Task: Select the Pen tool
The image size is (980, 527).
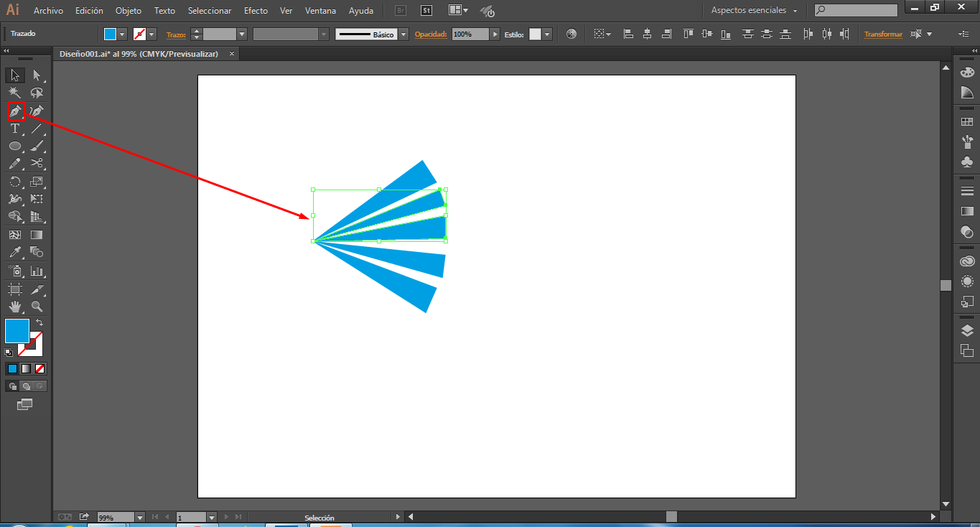Action: 15,111
